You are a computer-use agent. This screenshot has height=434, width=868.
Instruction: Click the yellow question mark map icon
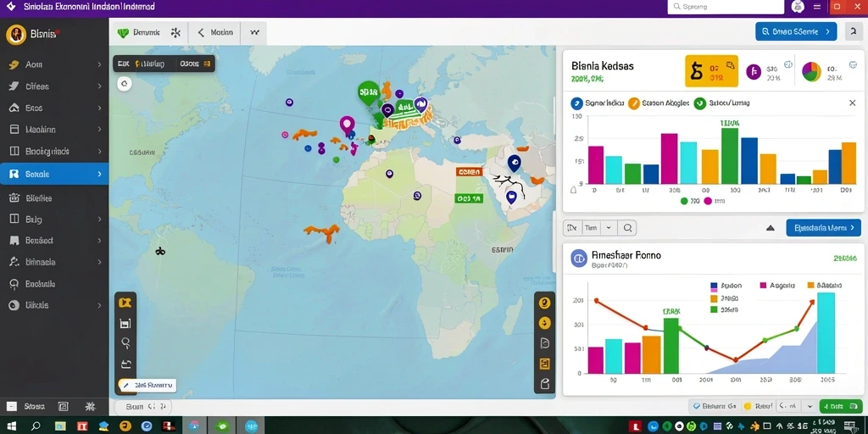[x=545, y=303]
